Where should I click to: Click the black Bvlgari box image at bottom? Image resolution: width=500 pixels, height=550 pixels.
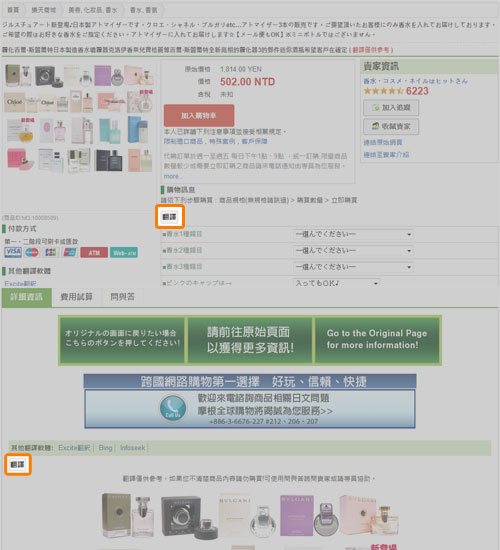[181, 517]
